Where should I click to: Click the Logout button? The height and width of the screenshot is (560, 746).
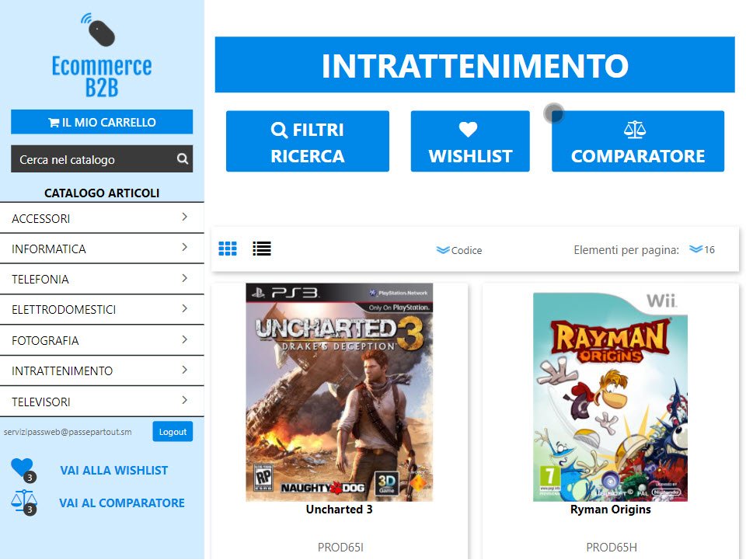(173, 432)
